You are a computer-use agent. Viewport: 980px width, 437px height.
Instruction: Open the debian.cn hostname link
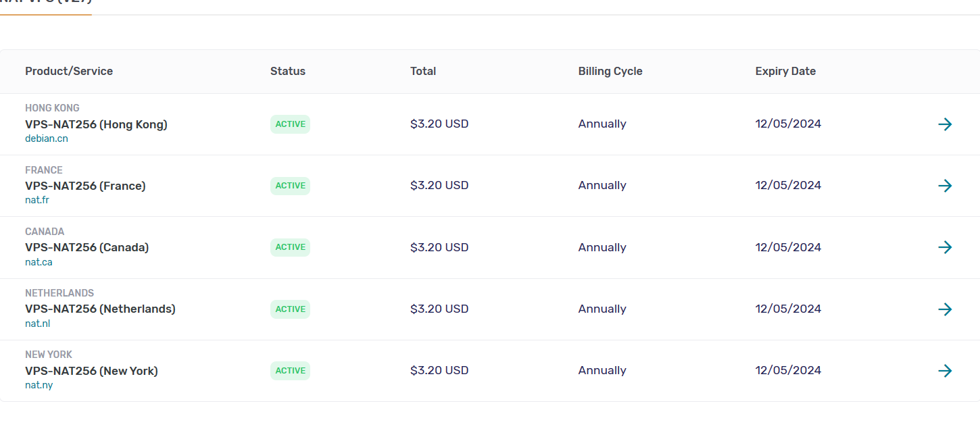point(47,139)
